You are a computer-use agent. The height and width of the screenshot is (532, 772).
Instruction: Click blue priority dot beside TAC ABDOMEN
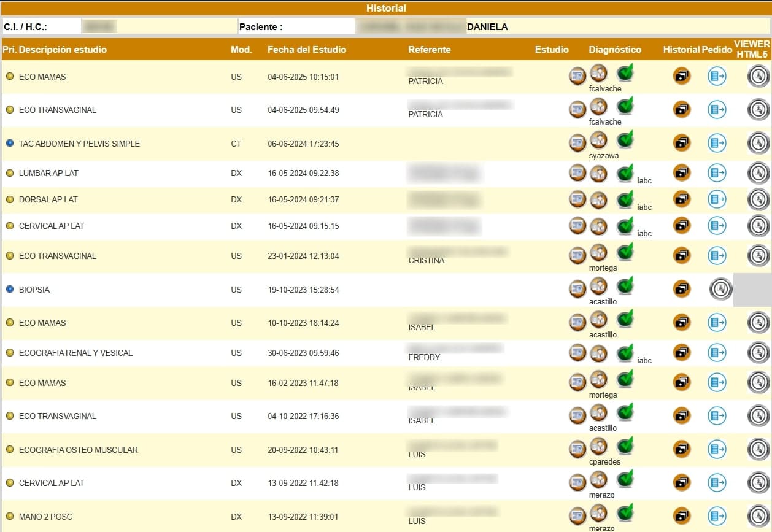point(10,143)
